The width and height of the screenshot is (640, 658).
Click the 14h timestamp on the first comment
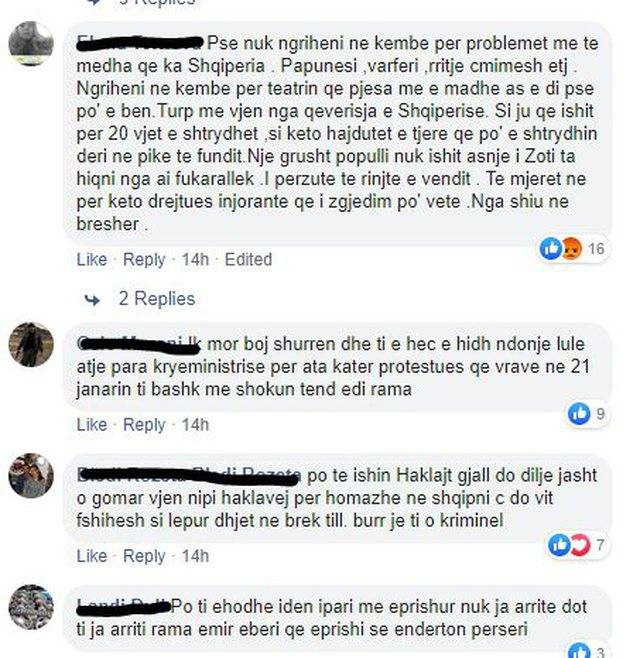[x=195, y=259]
